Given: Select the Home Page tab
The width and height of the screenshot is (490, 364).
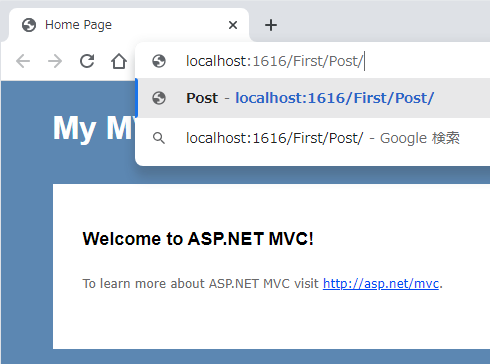Looking at the screenshot, I should click(x=129, y=25).
